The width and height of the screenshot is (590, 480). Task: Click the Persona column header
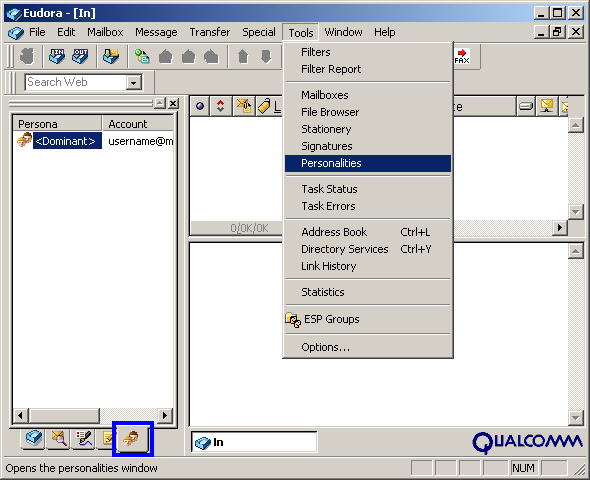[57, 123]
